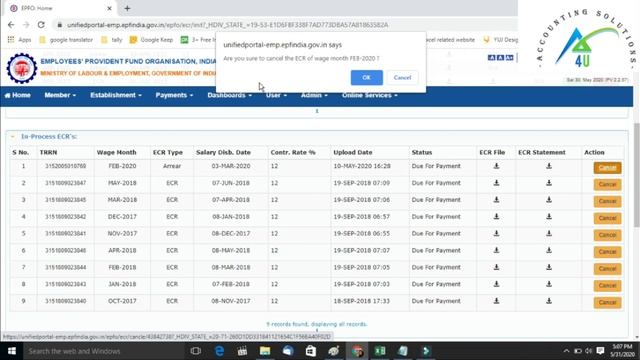The height and width of the screenshot is (360, 640).
Task: Cancel the NOV-2017 ECR
Action: click(x=607, y=235)
